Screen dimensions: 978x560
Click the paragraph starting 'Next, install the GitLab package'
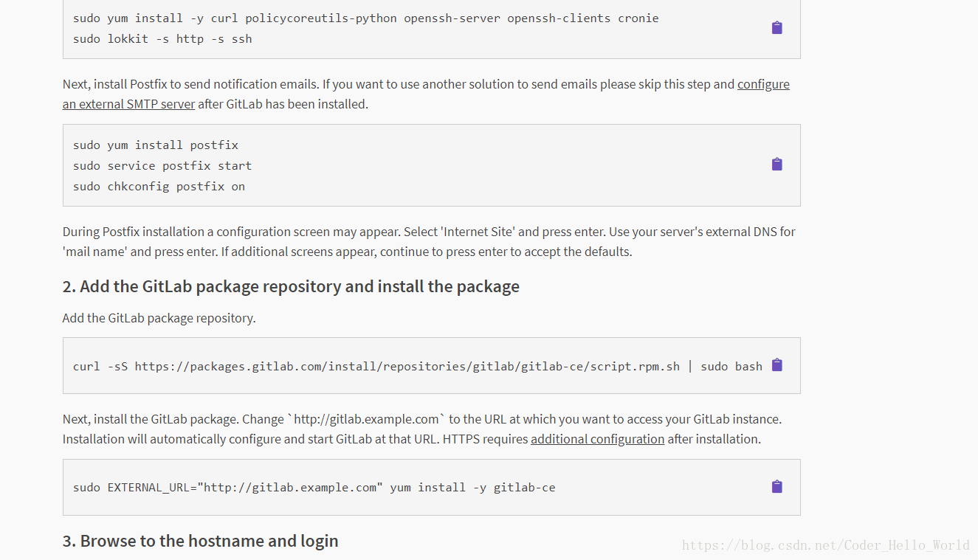coord(422,429)
